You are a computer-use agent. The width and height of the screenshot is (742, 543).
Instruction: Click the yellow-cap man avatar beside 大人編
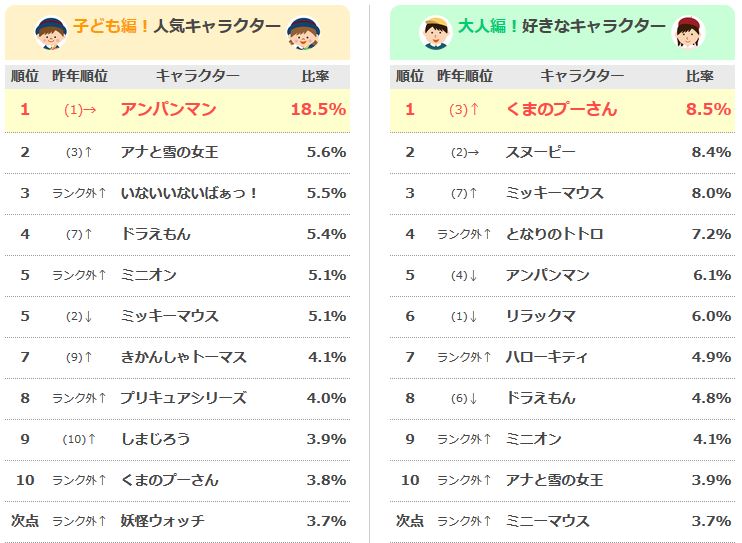[433, 33]
